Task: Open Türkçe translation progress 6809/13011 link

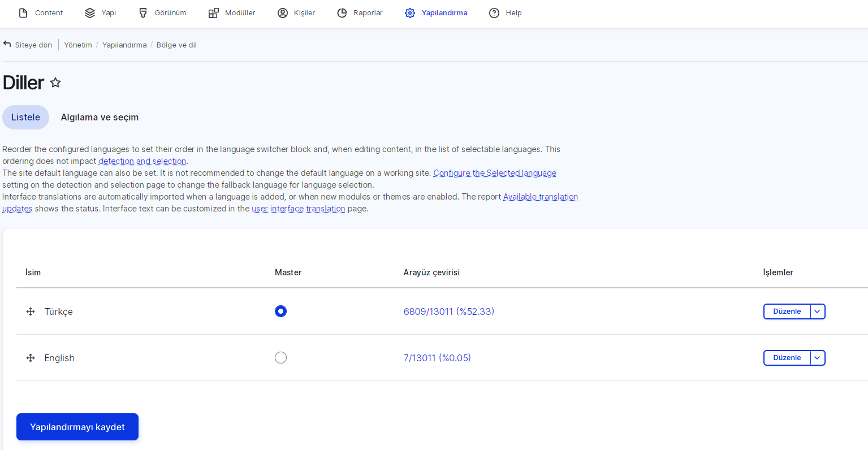Action: (448, 311)
